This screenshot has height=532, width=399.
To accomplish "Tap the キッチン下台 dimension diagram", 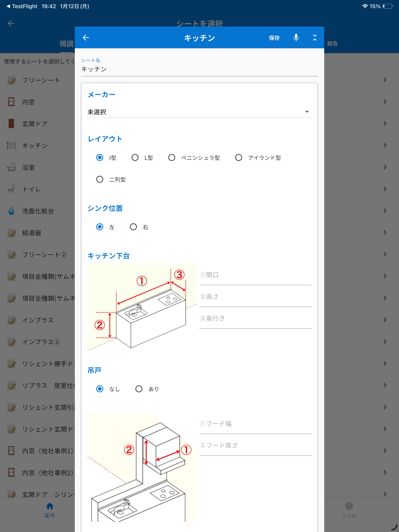I will point(142,307).
